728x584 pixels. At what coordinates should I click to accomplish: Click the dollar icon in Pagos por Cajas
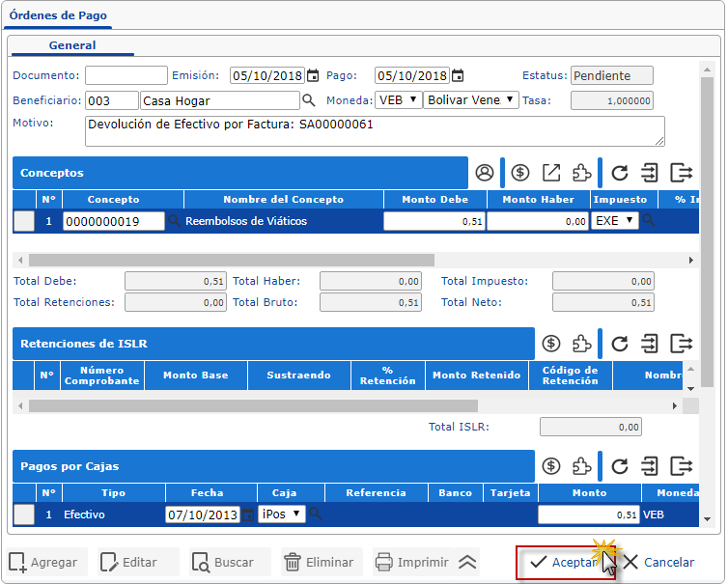[551, 466]
